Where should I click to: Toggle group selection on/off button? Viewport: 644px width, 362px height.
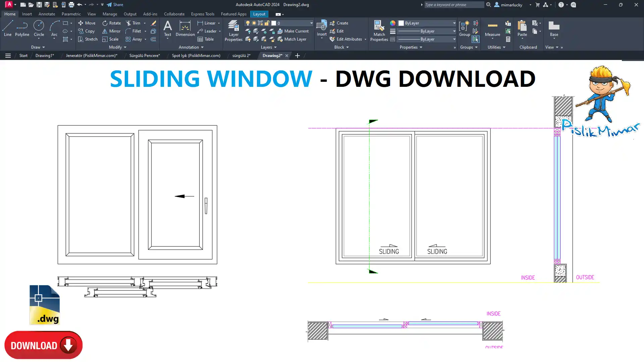(x=476, y=39)
